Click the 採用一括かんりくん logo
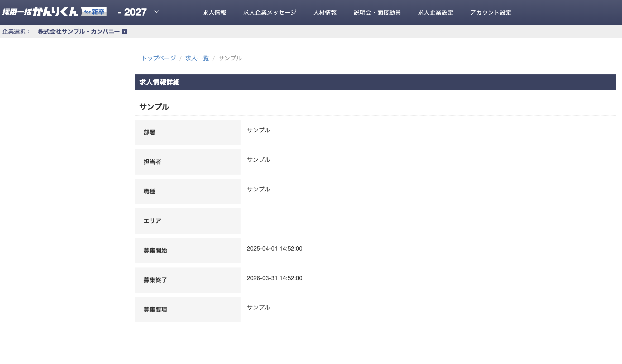This screenshot has width=622, height=364. tap(40, 12)
